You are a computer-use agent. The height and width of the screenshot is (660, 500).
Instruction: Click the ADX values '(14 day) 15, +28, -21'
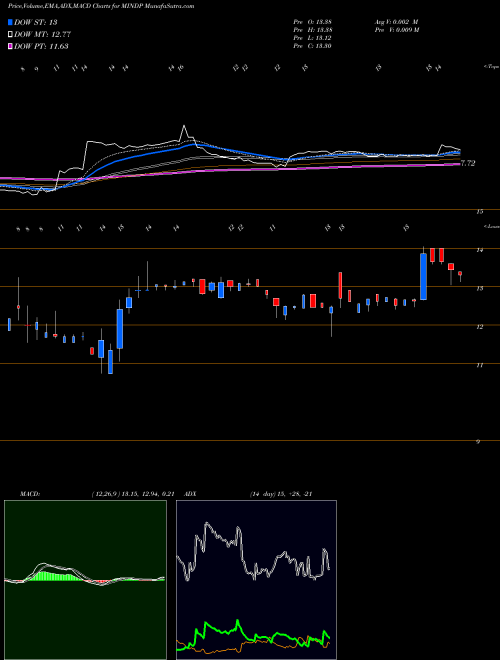click(281, 494)
